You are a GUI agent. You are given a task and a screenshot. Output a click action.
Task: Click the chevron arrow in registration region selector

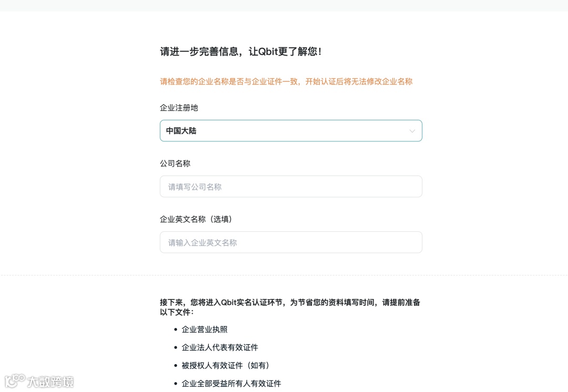pos(412,131)
